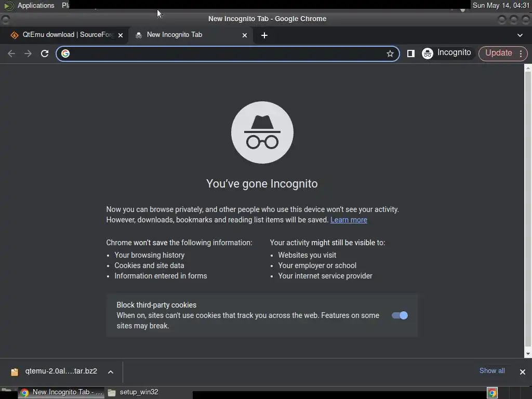Go forward using the forward arrow
The image size is (532, 399).
(28, 54)
